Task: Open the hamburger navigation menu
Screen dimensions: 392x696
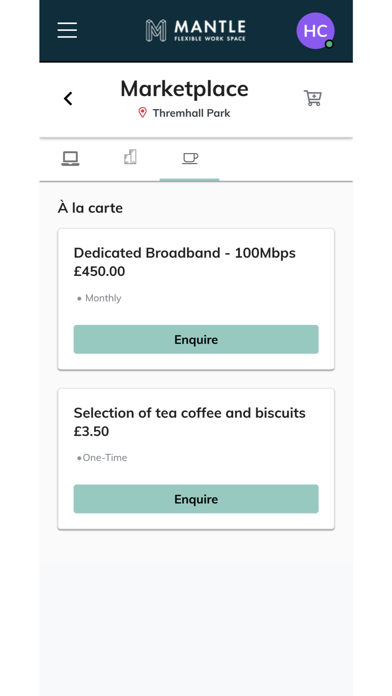Action: pyautogui.click(x=67, y=30)
